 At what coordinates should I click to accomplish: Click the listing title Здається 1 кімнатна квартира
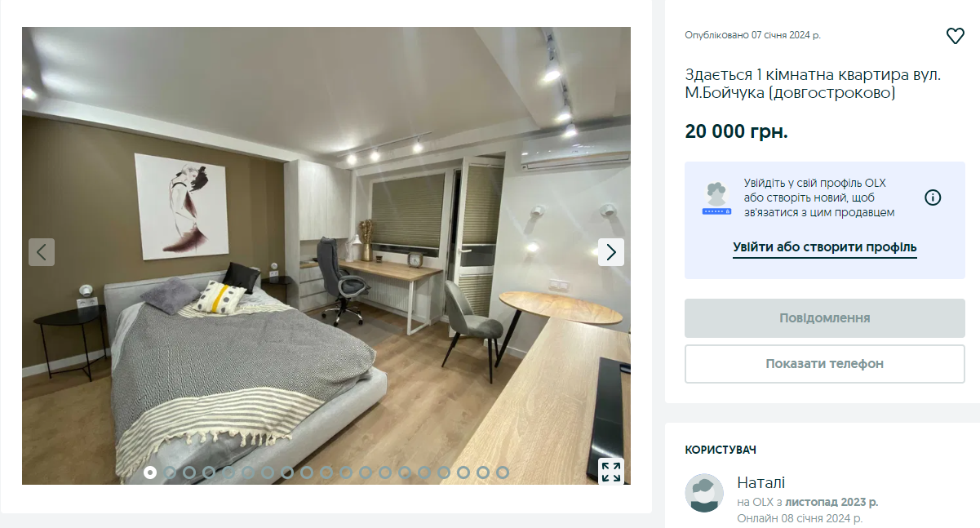tap(813, 84)
